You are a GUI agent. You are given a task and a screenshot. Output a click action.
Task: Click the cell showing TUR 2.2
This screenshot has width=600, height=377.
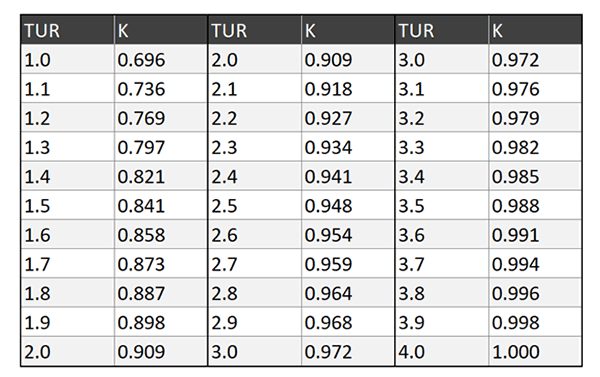coord(255,118)
